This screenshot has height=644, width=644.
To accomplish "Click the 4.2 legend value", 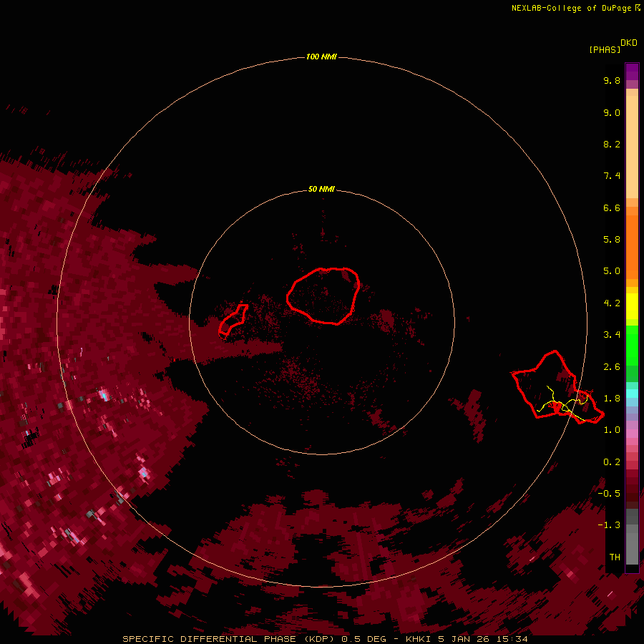I will click(x=612, y=303).
